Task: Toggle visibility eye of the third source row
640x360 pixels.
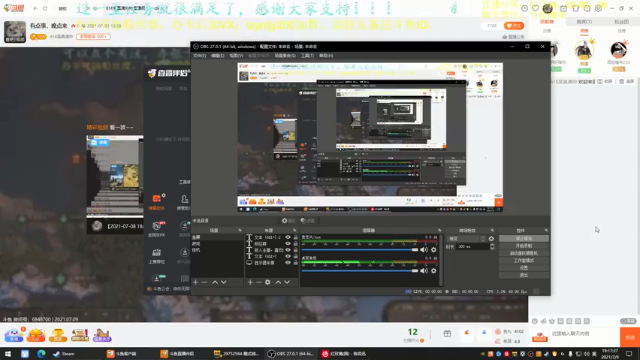Action: (x=288, y=250)
